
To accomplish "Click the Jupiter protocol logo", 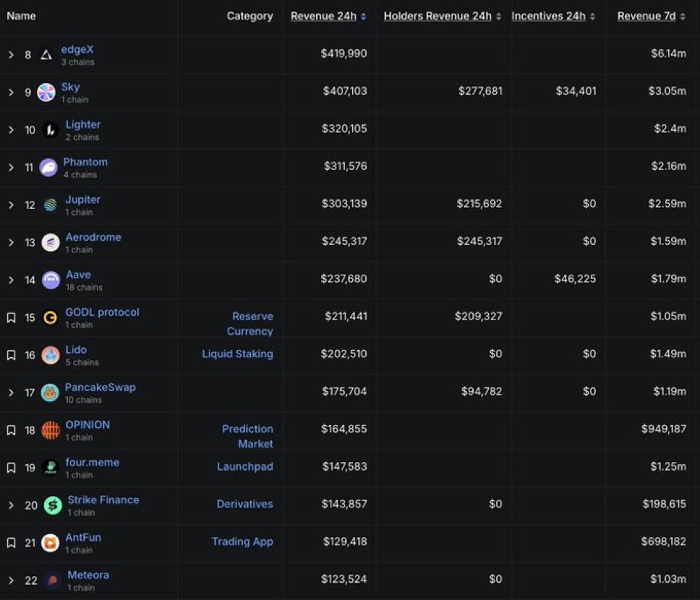I will click(x=51, y=205).
